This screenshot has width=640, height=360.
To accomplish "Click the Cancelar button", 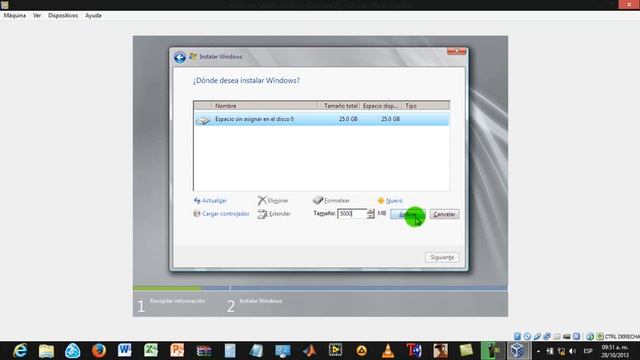I will [444, 214].
